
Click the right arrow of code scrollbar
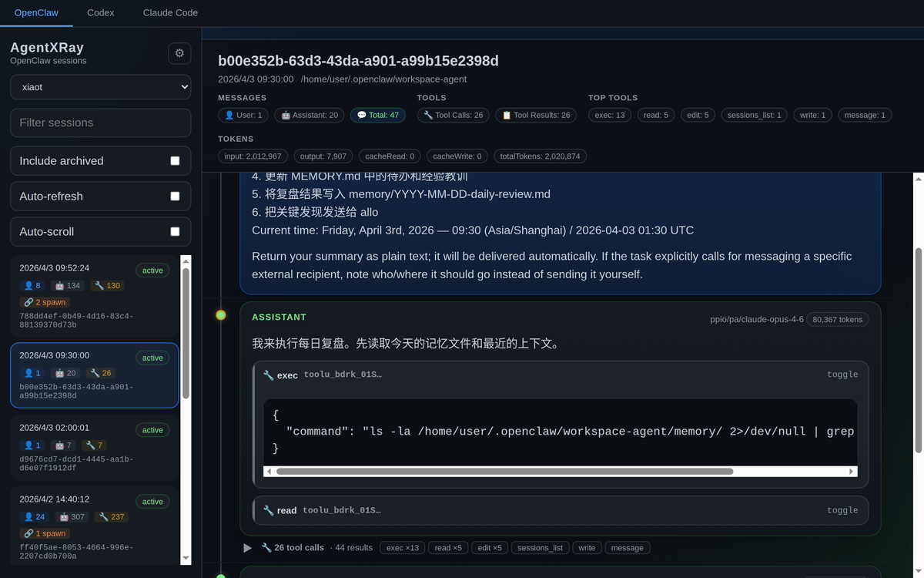point(851,471)
